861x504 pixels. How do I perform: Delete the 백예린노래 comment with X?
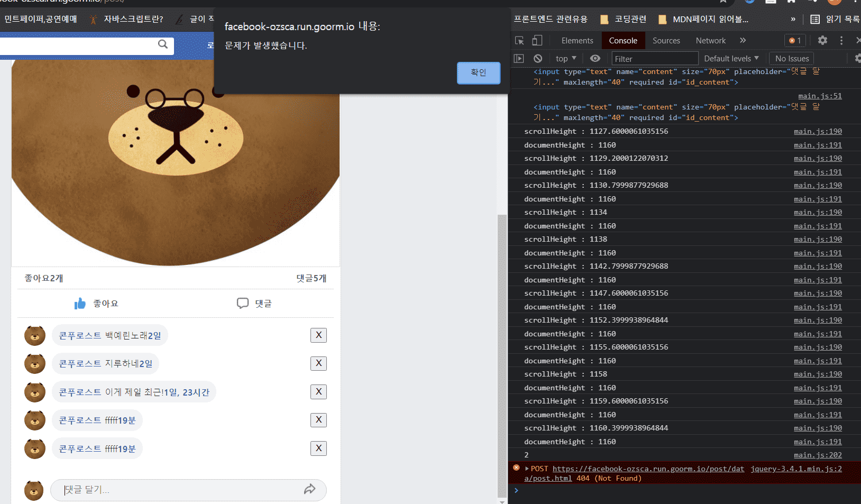(318, 335)
